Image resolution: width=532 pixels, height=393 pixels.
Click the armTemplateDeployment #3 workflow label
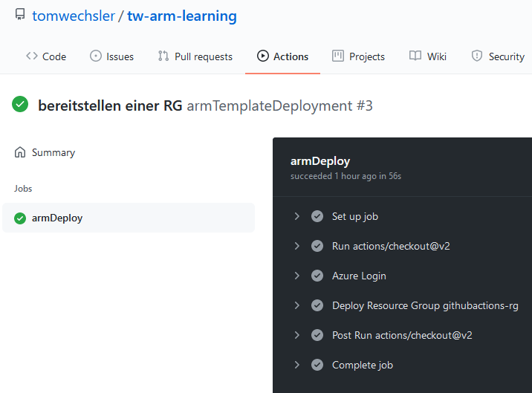[x=280, y=106]
